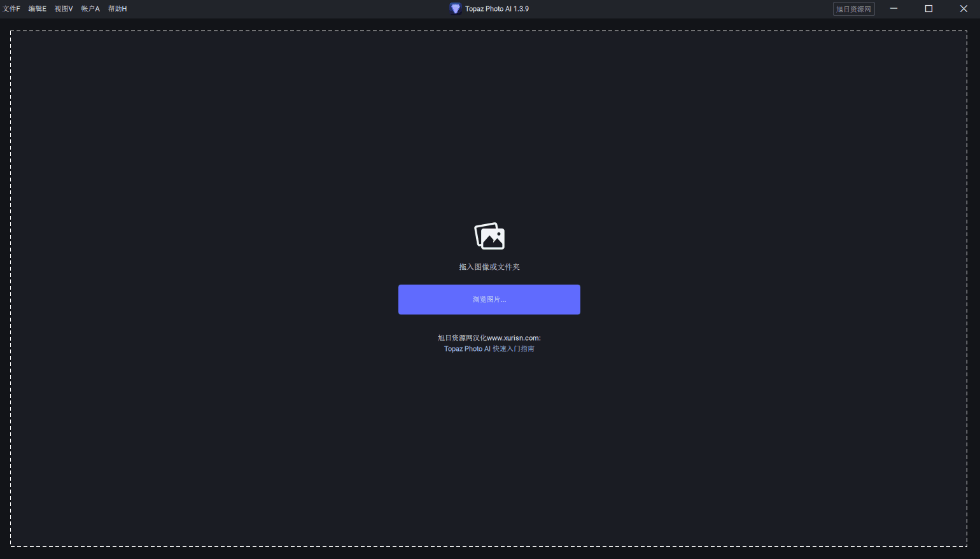Click the Topaz Photo AI 1.3.9 title text

497,9
